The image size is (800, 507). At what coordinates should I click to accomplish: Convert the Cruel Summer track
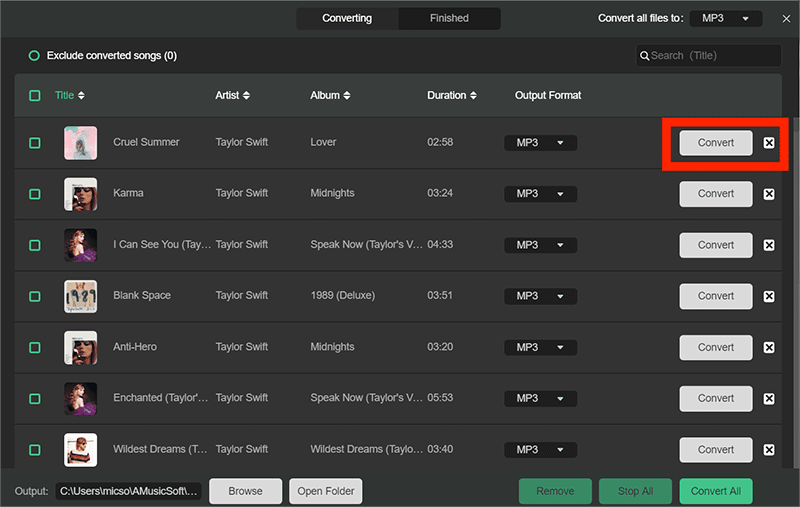point(715,143)
